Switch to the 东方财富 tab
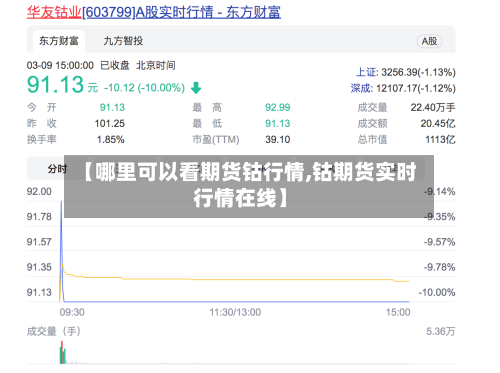The width and height of the screenshot is (500, 373). (59, 41)
